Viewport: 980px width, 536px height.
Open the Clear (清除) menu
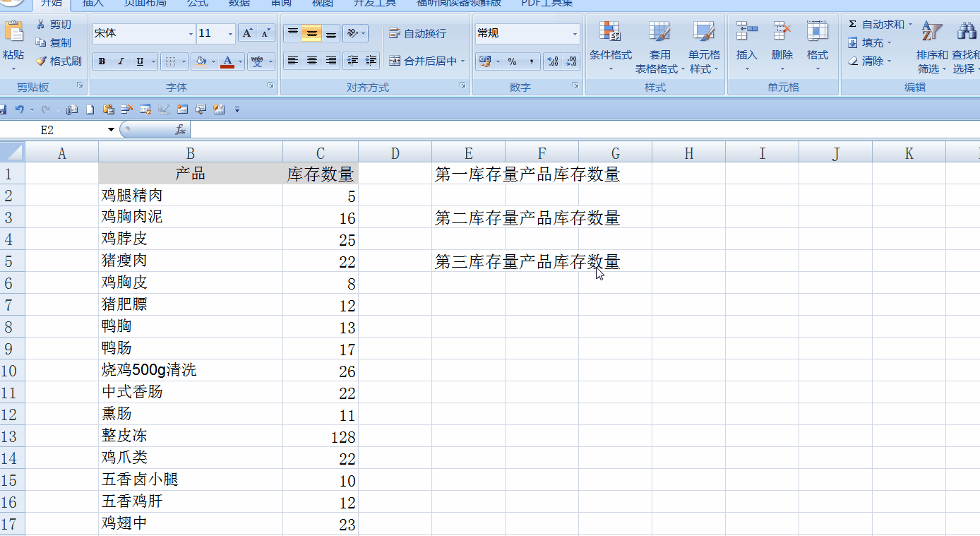click(870, 61)
